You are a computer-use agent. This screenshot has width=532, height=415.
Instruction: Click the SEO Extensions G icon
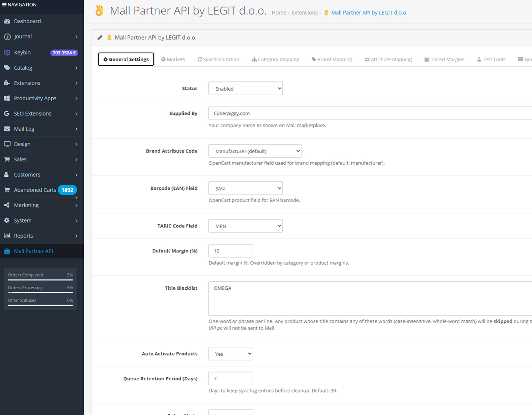pos(7,114)
